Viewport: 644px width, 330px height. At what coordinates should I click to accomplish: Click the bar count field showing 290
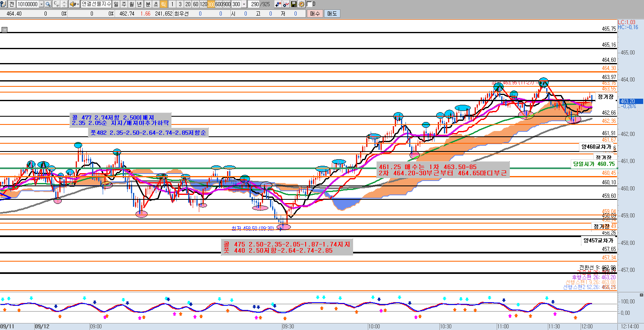pos(254,4)
